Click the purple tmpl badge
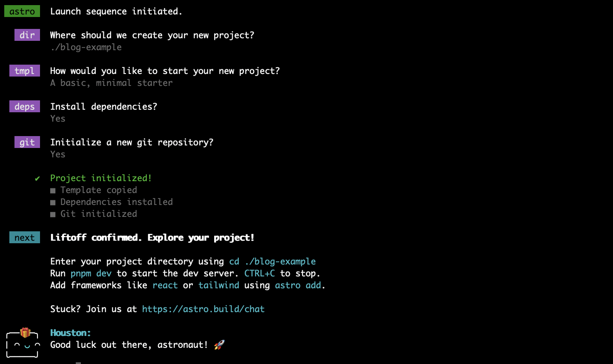This screenshot has height=364, width=613. (25, 71)
